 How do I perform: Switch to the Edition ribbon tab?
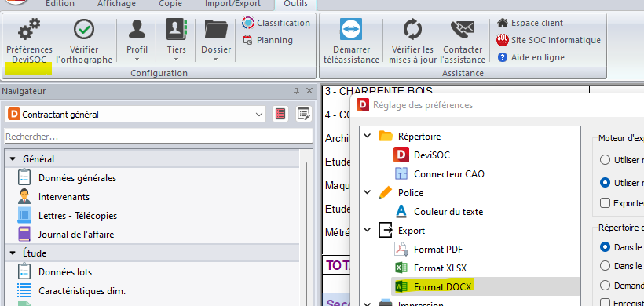(60, 4)
